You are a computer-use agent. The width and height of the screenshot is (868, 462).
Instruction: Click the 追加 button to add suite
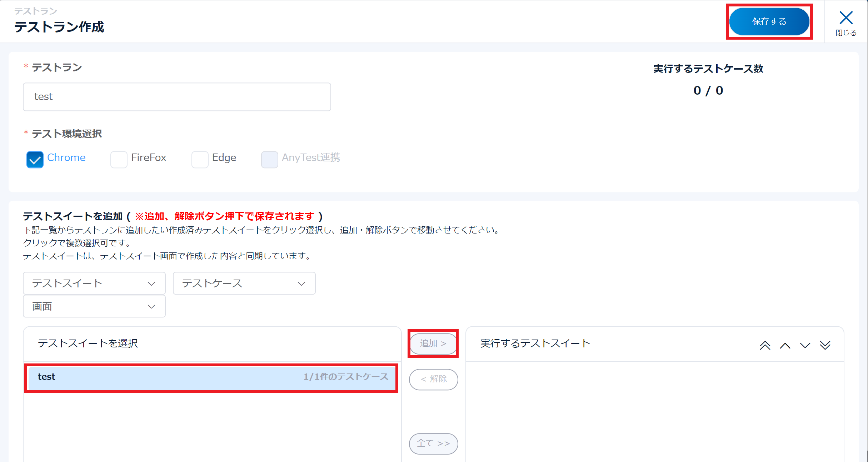pyautogui.click(x=433, y=343)
